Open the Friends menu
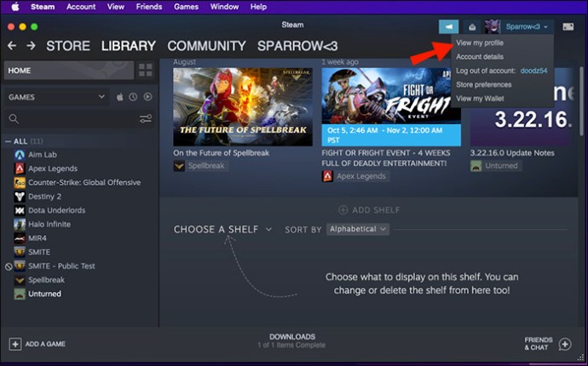 click(149, 7)
